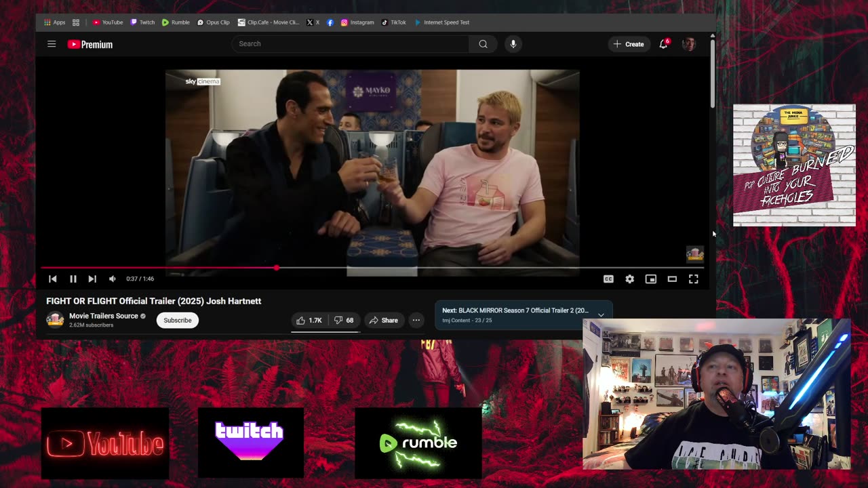Image resolution: width=868 pixels, height=488 pixels.
Task: Go to previous video in playlist
Action: [x=52, y=279]
